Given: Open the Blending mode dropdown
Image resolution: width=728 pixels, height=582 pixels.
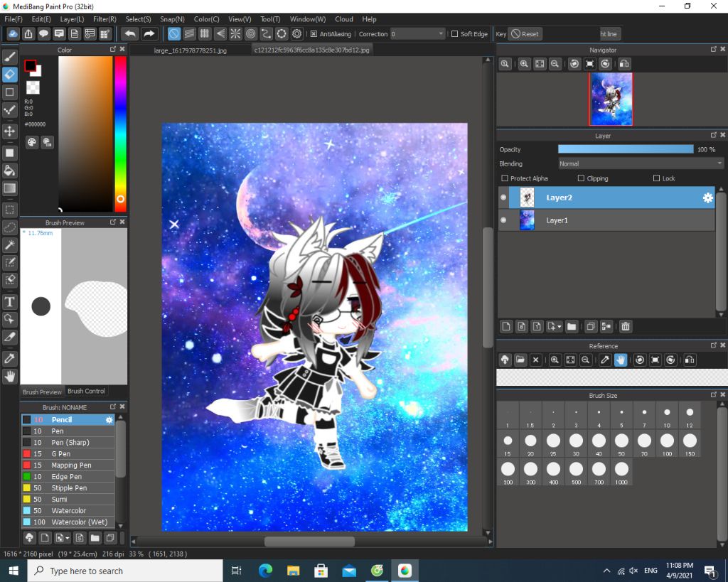Looking at the screenshot, I should pyautogui.click(x=641, y=164).
